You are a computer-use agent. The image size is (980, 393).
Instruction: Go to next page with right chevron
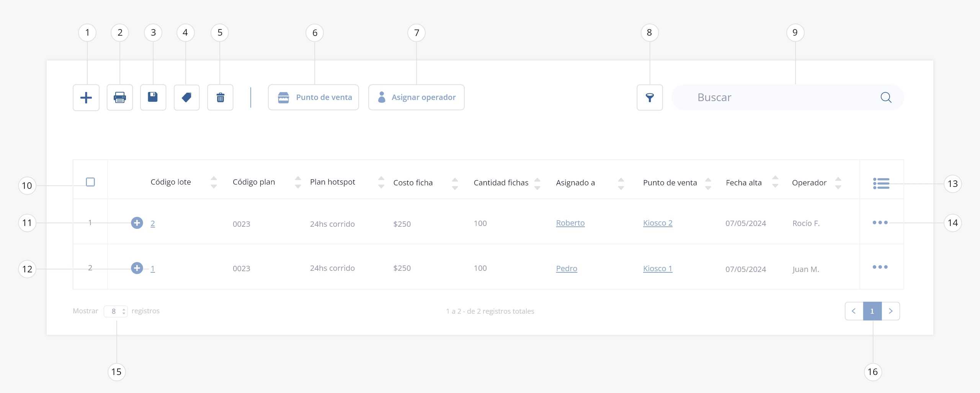tap(891, 311)
